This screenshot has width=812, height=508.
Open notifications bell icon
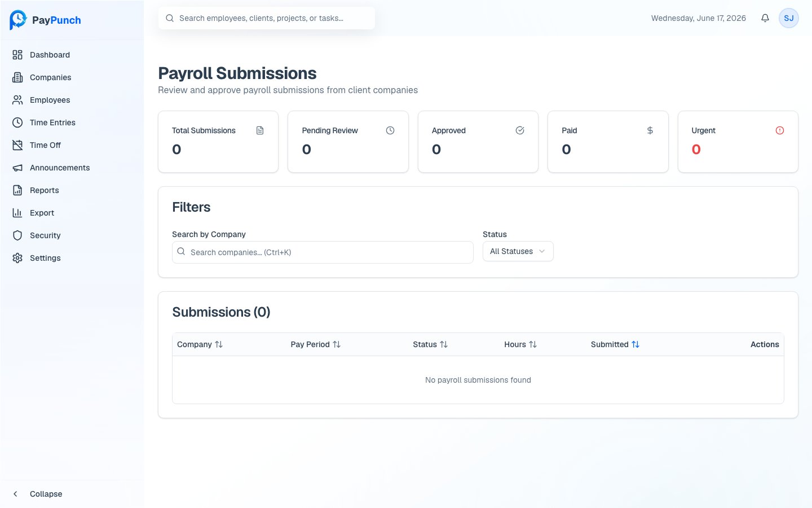tap(765, 18)
